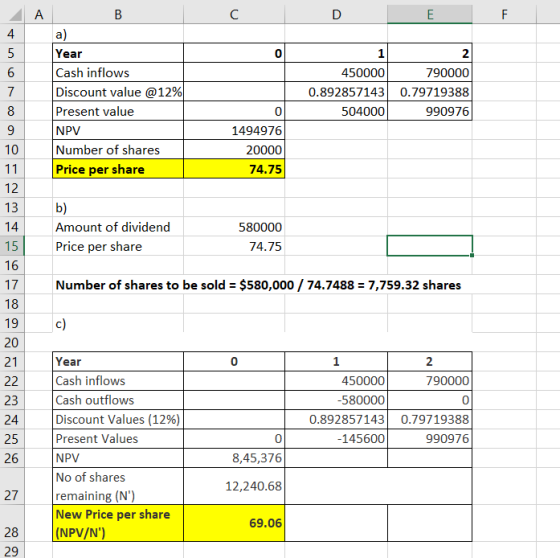Select row 27 header
560x558 pixels.
12,486
